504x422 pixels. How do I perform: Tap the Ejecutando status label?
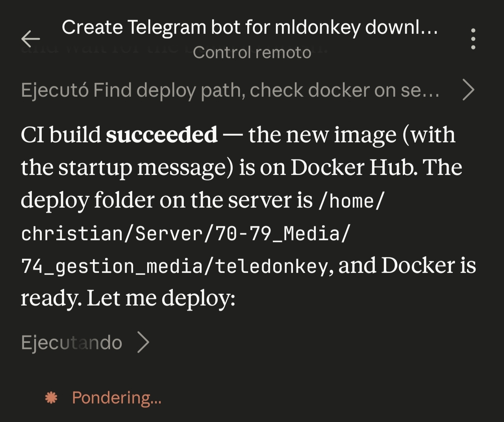[72, 343]
